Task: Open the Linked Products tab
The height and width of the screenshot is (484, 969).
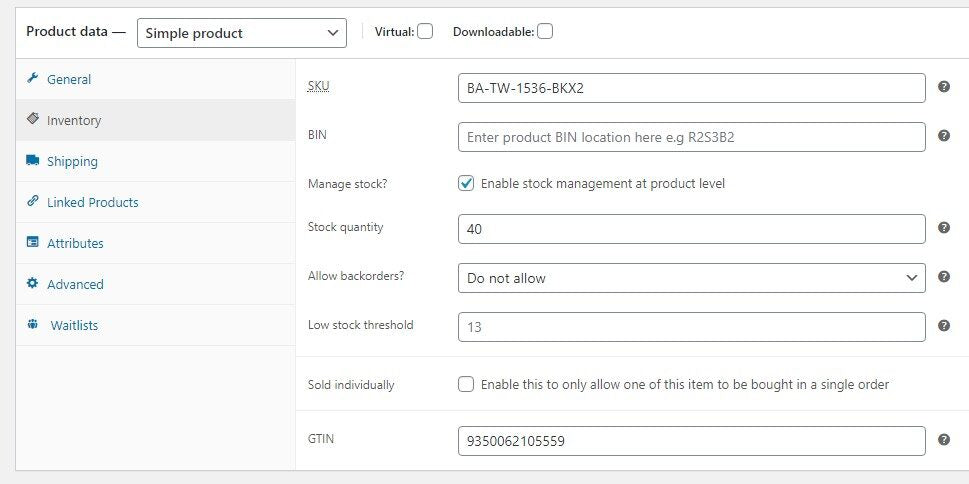Action: coord(92,202)
